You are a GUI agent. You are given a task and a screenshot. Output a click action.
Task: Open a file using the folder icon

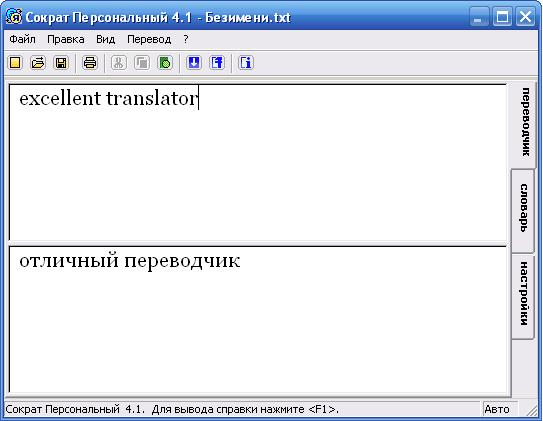coord(38,63)
